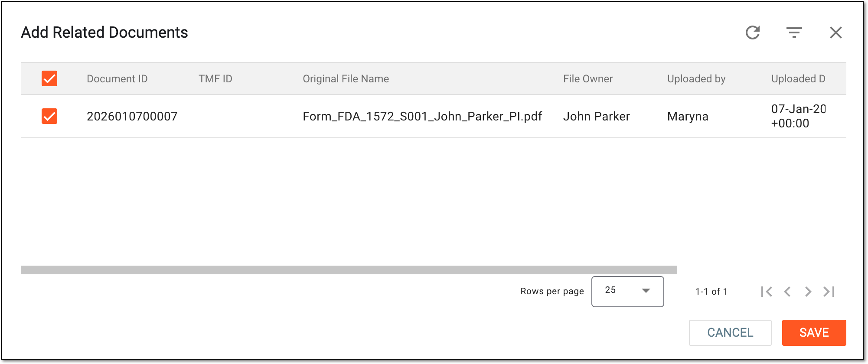Click the file name Form_FDA_1572_S001_John_Parker_PI.pdf

click(x=422, y=116)
